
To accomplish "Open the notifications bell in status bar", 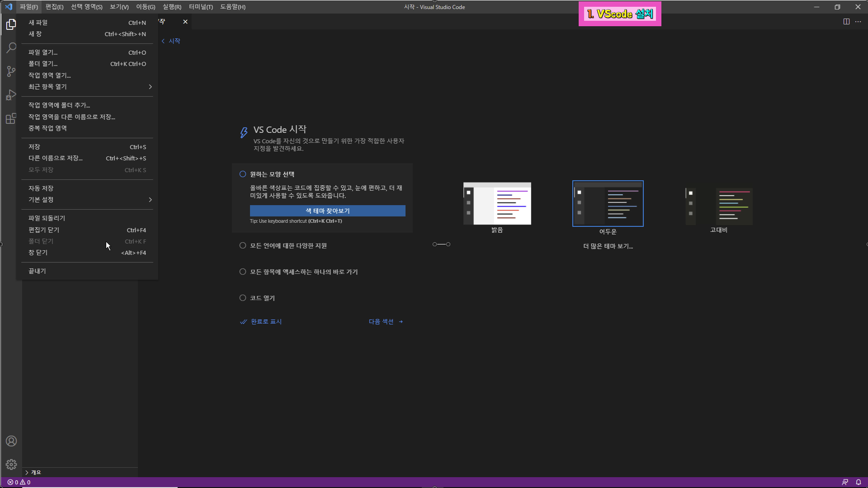I will pos(859,482).
